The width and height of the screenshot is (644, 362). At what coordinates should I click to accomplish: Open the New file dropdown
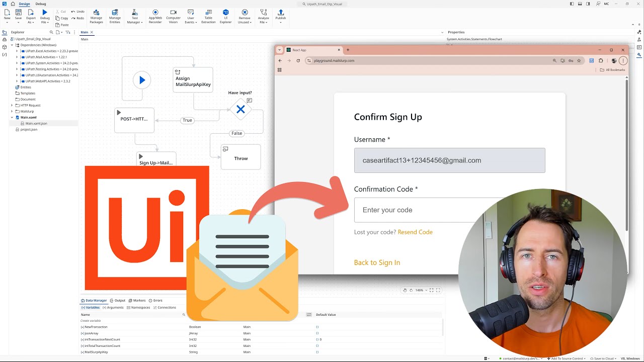coord(7,22)
